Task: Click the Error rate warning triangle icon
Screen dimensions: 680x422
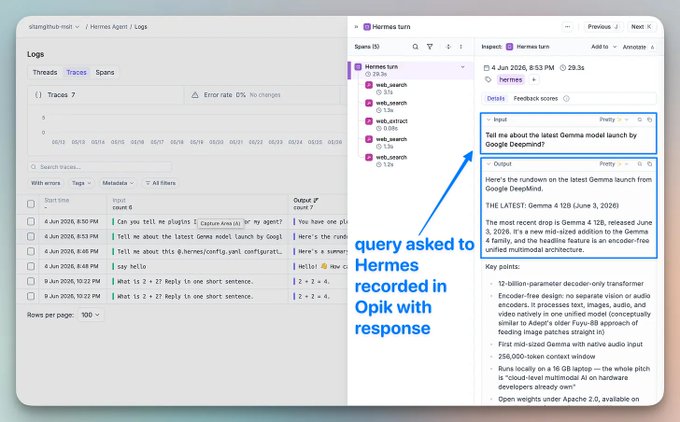Action: pyautogui.click(x=195, y=95)
